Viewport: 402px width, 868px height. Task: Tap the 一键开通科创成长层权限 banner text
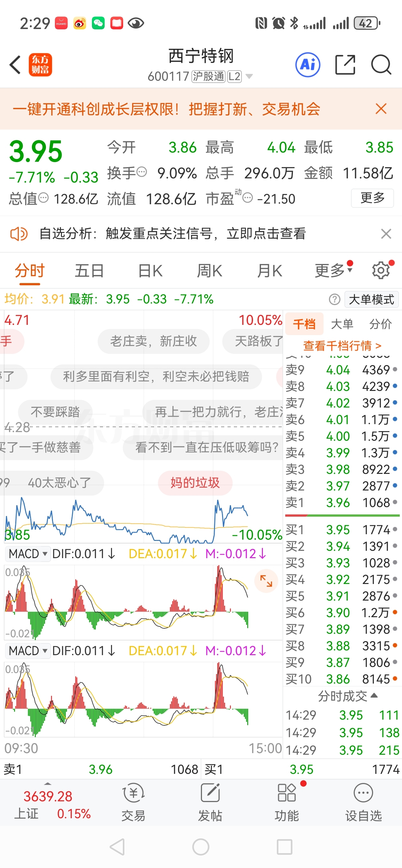(x=167, y=109)
